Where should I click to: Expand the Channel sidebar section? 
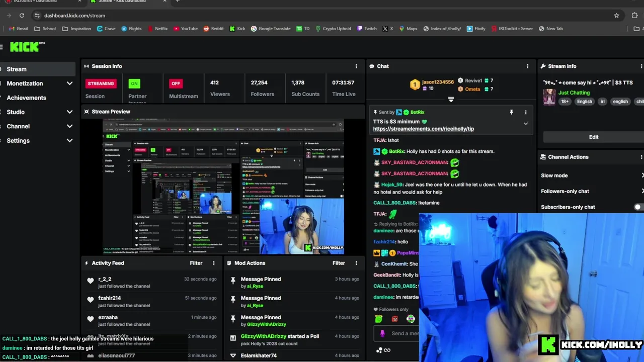[69, 126]
